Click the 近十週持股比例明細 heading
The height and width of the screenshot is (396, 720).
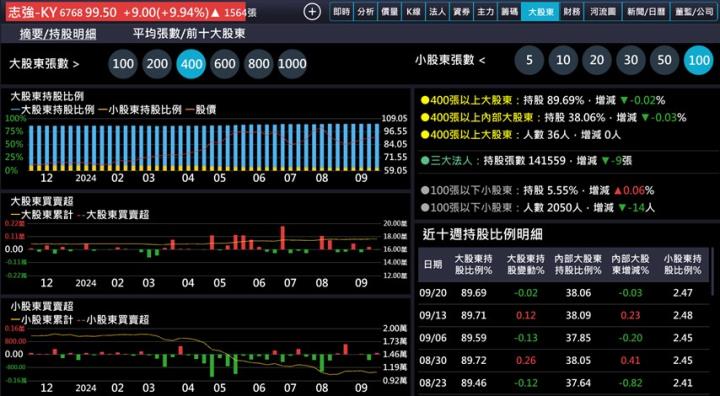coord(483,234)
